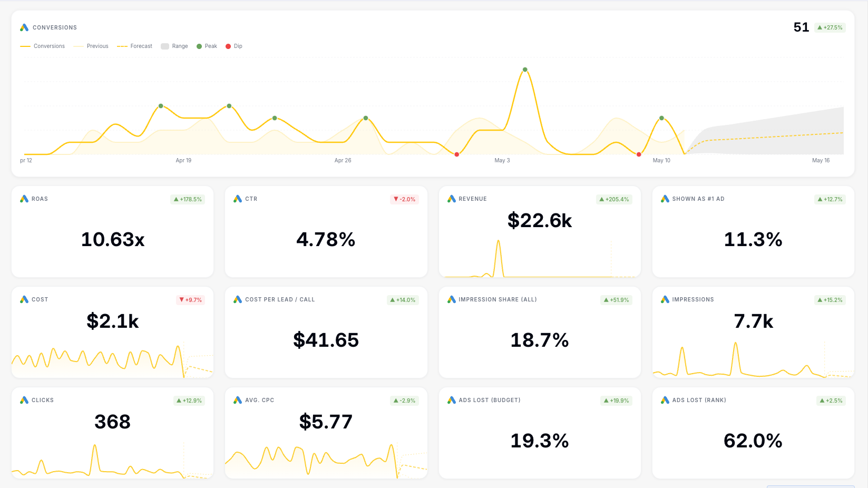The height and width of the screenshot is (488, 868).
Task: Click the +51.9% impression share badge
Action: pyautogui.click(x=617, y=300)
